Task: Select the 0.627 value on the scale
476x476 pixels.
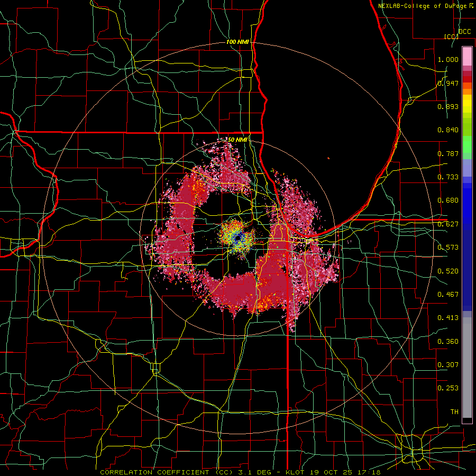Action: pyautogui.click(x=448, y=224)
